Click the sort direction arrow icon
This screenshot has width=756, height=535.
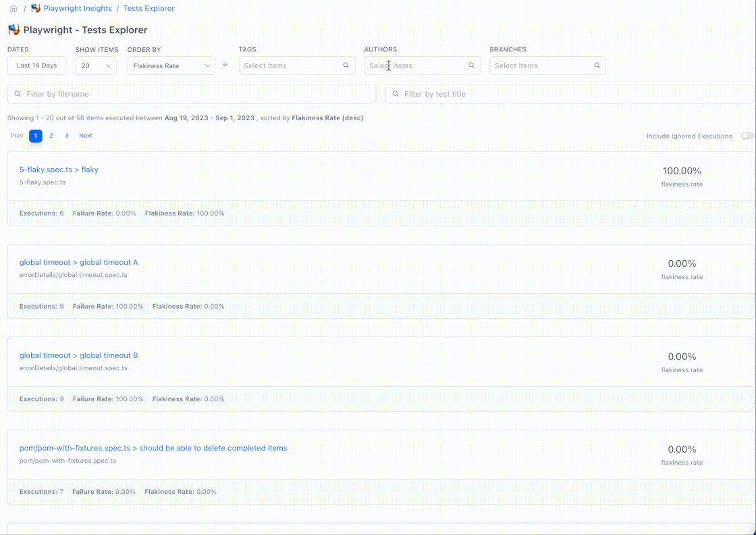click(x=225, y=65)
